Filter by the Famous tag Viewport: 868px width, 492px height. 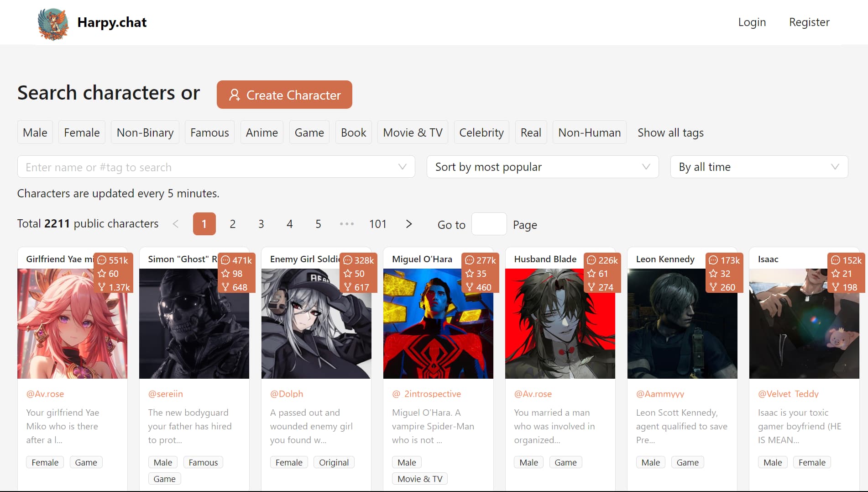click(x=209, y=132)
